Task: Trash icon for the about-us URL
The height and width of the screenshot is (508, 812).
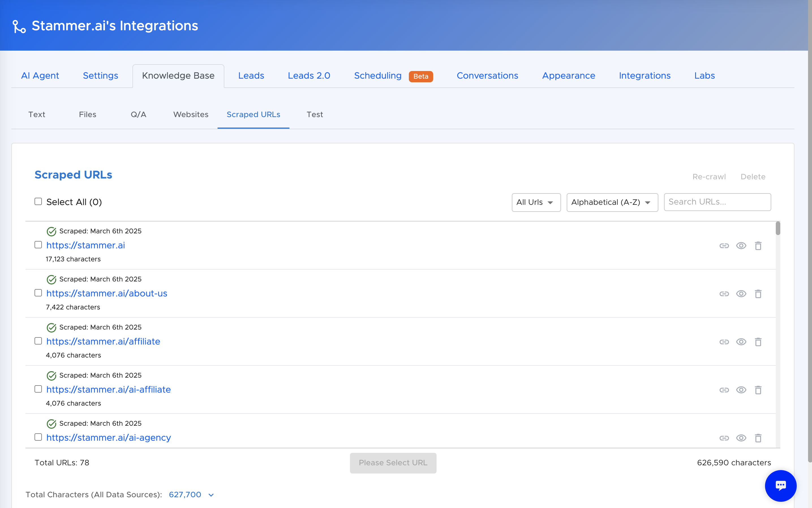Action: (758, 294)
